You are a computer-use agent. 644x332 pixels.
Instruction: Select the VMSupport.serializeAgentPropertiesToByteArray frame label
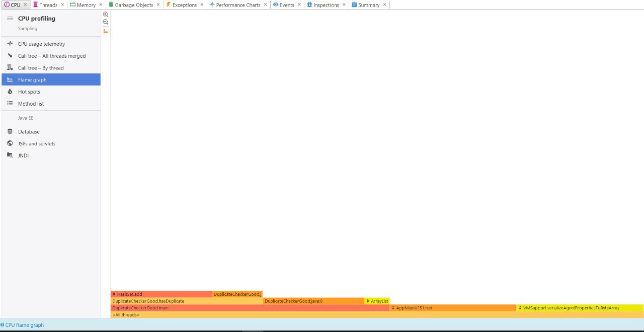click(571, 308)
